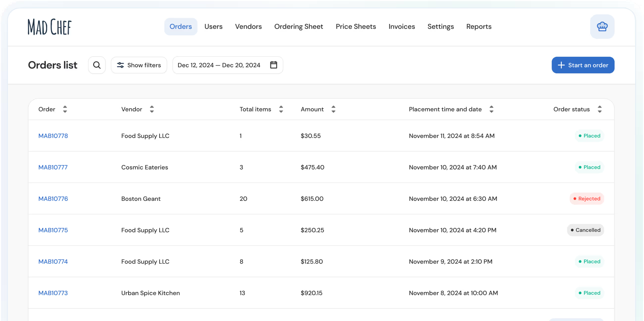Open order MAB10778 link
This screenshot has width=644, height=321.
(53, 136)
